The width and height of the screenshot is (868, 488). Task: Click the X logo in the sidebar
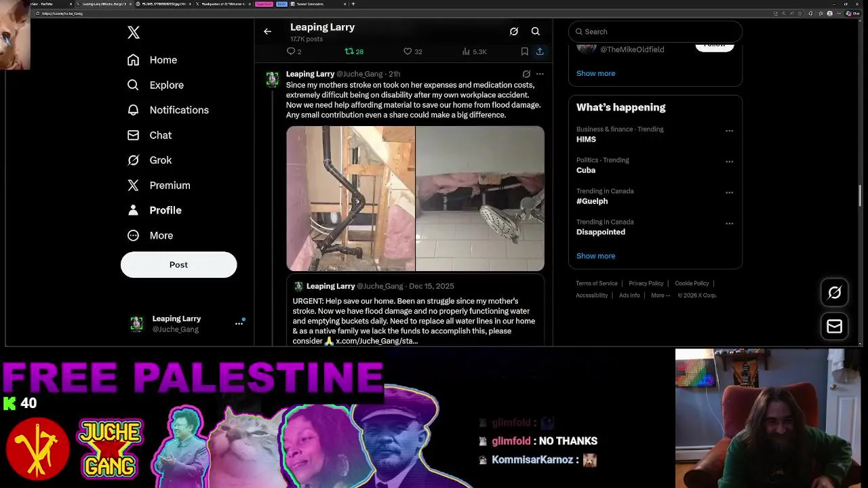134,33
